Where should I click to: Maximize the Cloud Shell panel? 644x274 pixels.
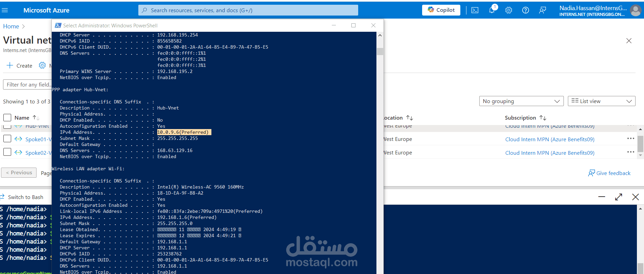point(619,197)
